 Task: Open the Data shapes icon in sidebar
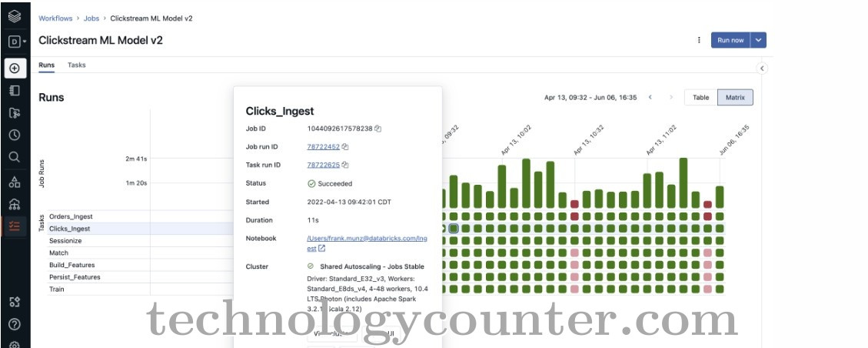pos(15,182)
